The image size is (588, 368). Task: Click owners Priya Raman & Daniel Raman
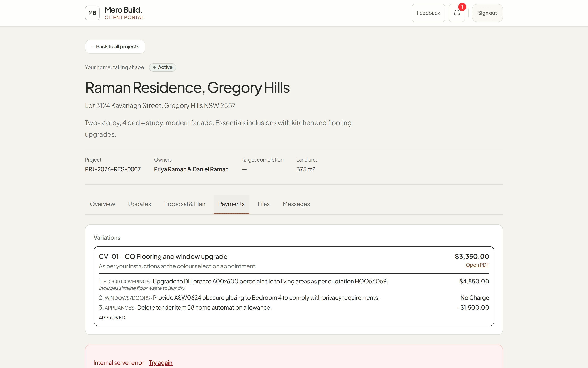click(x=191, y=169)
